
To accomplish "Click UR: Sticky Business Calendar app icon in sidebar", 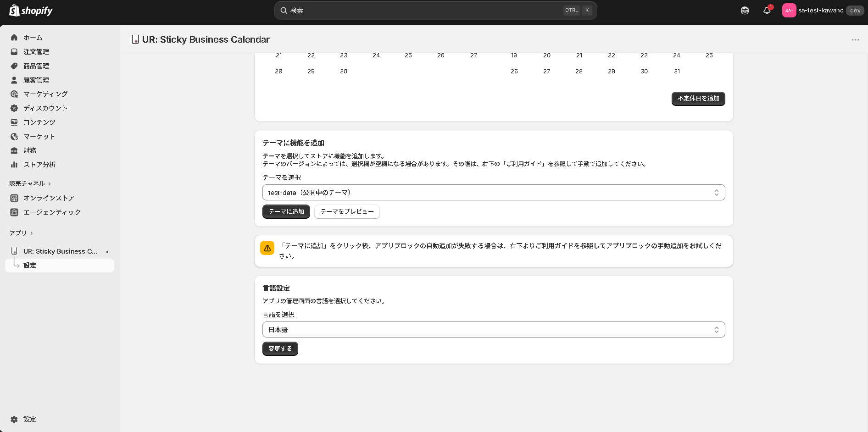I will point(14,251).
